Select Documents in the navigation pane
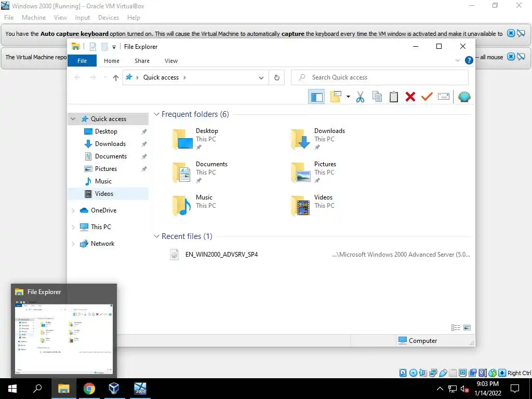Viewport: 532px width, 399px height. tap(111, 156)
